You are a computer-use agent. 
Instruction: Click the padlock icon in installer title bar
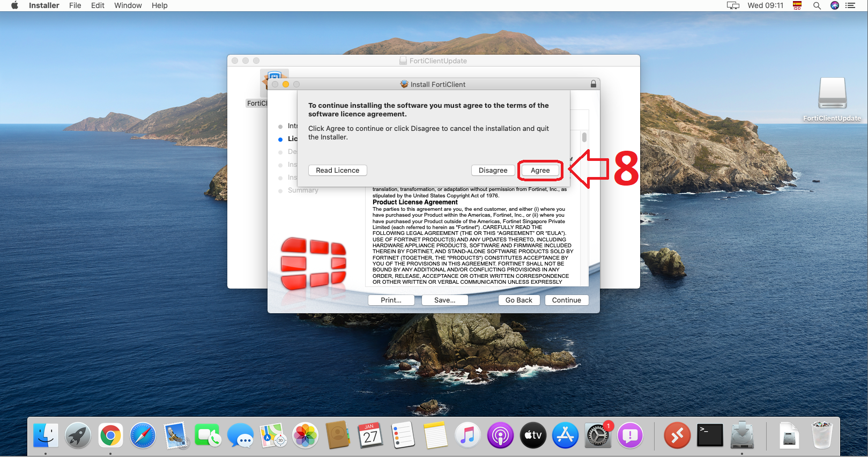(593, 84)
